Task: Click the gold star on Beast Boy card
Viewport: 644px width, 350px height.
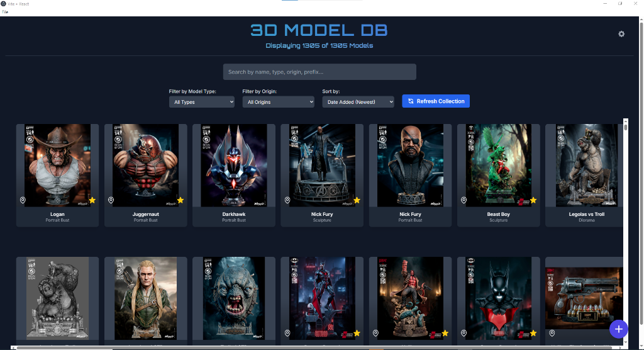Action: [533, 200]
